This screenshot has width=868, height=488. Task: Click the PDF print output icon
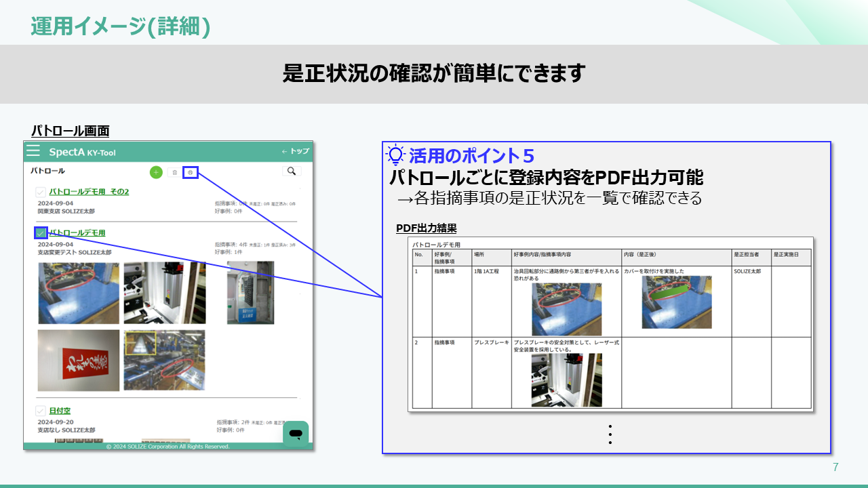pos(191,172)
